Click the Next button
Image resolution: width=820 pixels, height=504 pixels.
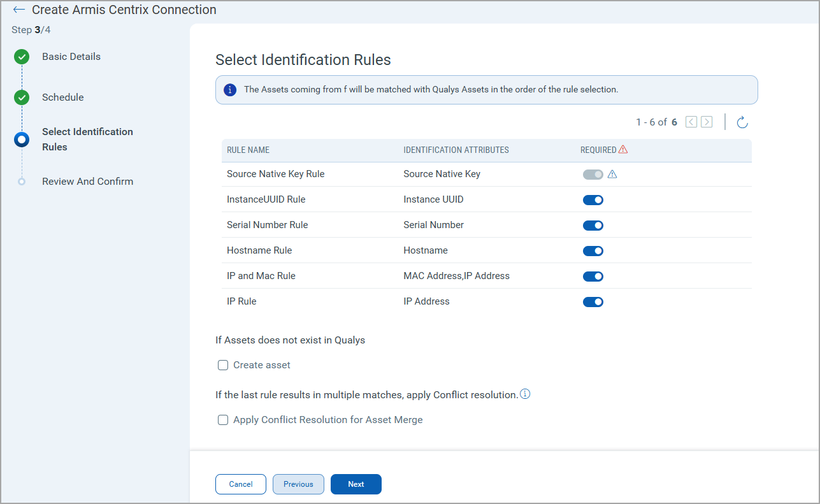356,484
